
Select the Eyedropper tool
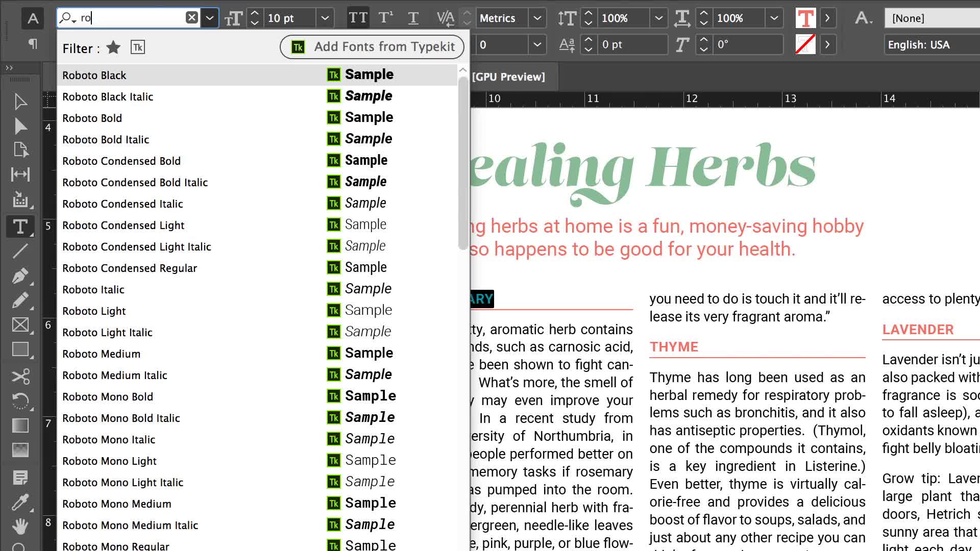[x=20, y=503]
